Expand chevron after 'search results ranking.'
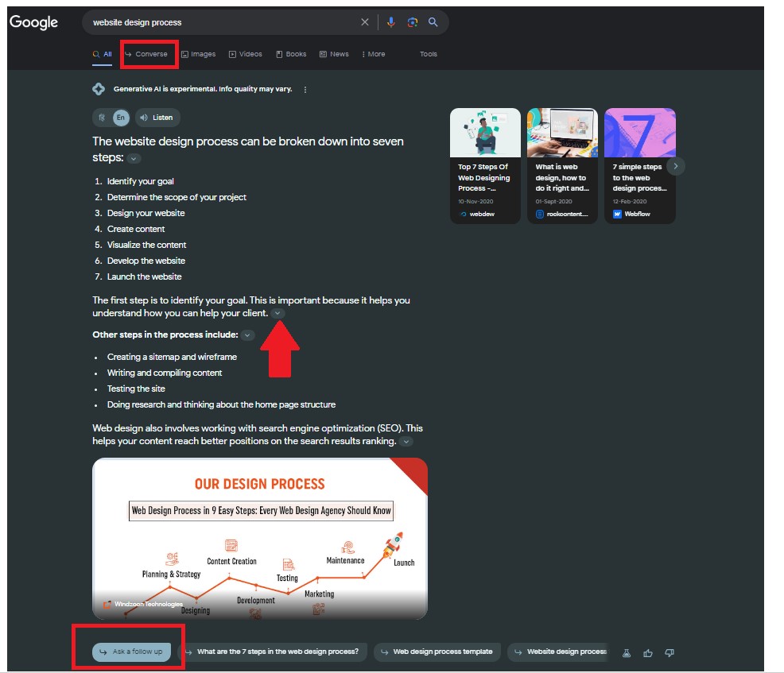 406,442
